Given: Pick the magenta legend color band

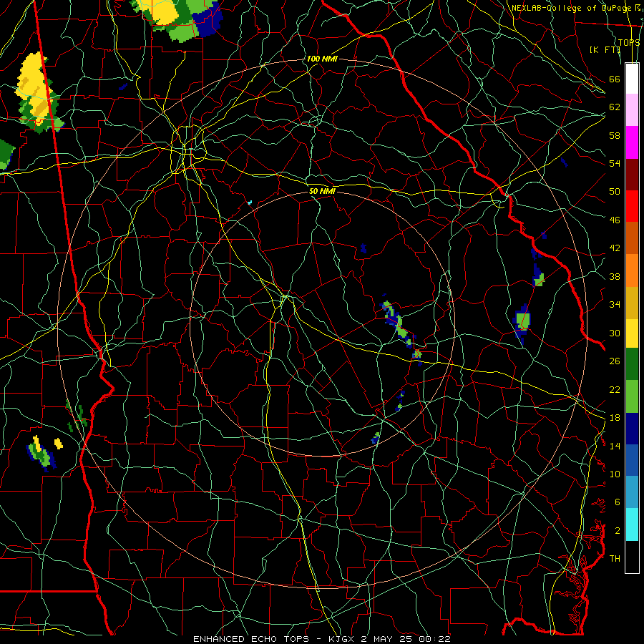Looking at the screenshot, I should 632,142.
